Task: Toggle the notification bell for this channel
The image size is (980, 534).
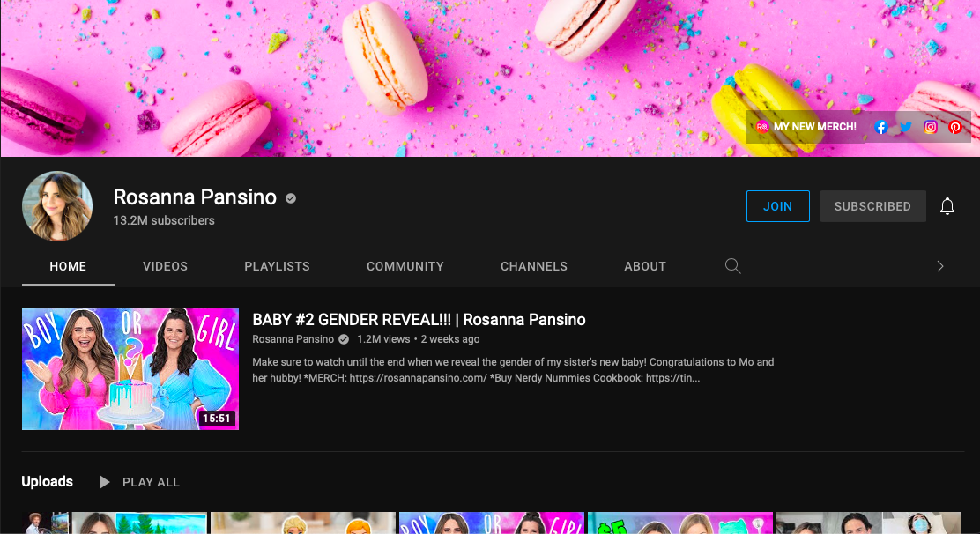Action: pyautogui.click(x=947, y=206)
